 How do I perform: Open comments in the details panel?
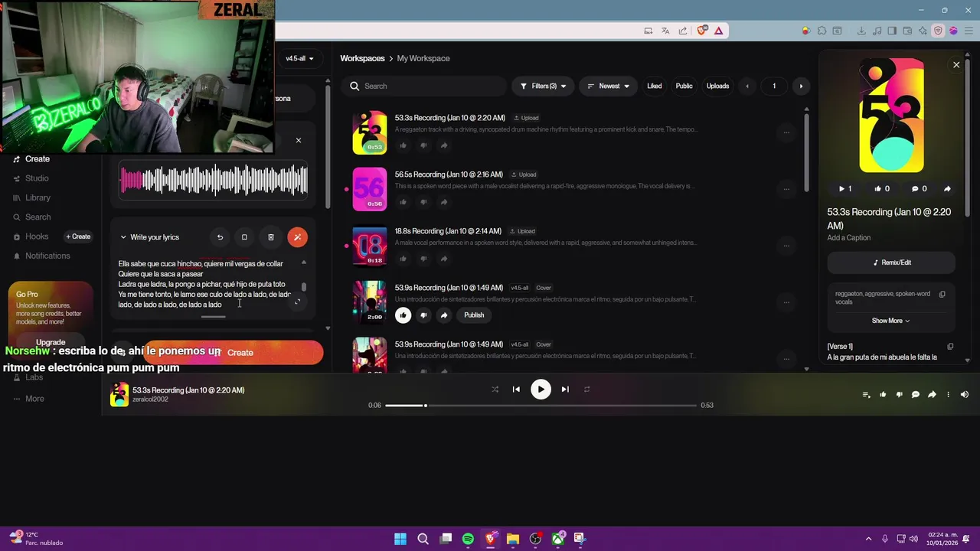(919, 188)
